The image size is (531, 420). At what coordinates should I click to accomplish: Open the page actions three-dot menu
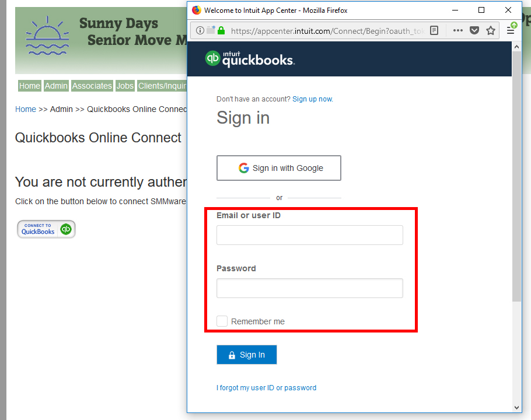click(x=458, y=31)
